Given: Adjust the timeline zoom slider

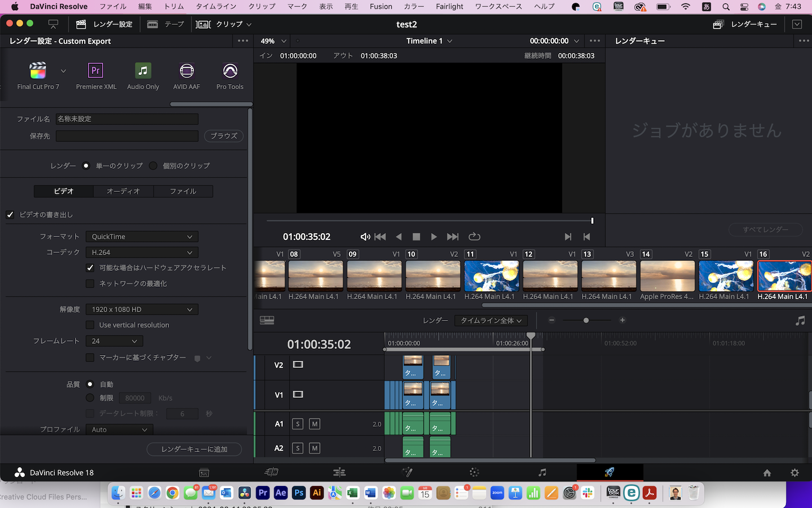Looking at the screenshot, I should click(586, 320).
